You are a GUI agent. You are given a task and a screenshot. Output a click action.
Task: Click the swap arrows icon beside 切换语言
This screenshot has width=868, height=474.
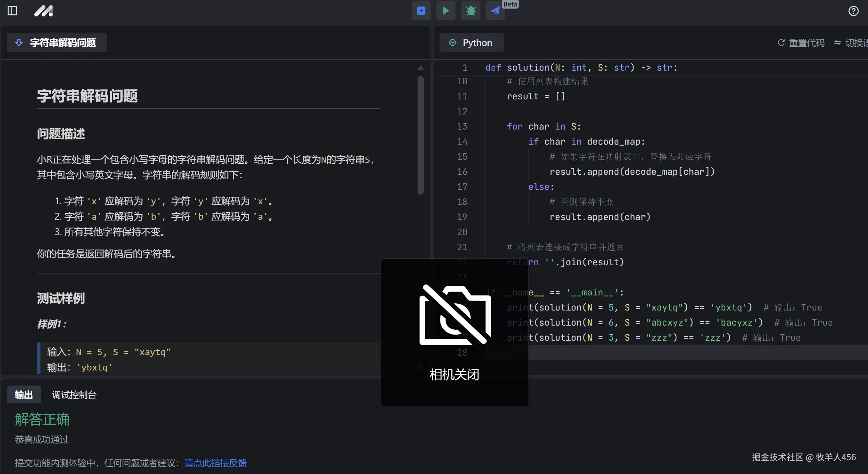click(837, 42)
